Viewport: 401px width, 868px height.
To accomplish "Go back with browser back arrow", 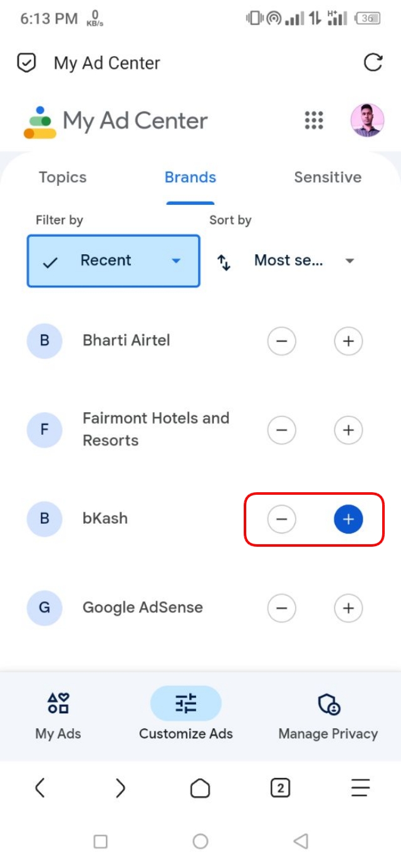I will click(40, 788).
